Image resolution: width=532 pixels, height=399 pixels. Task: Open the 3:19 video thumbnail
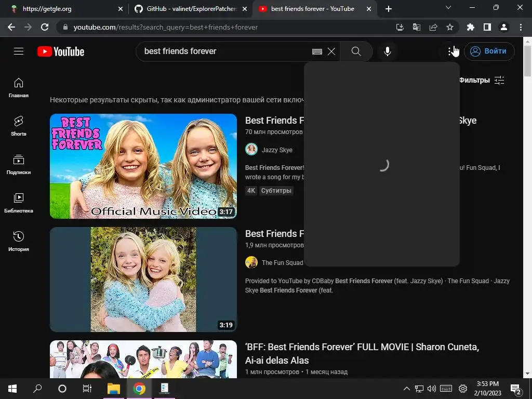click(143, 279)
